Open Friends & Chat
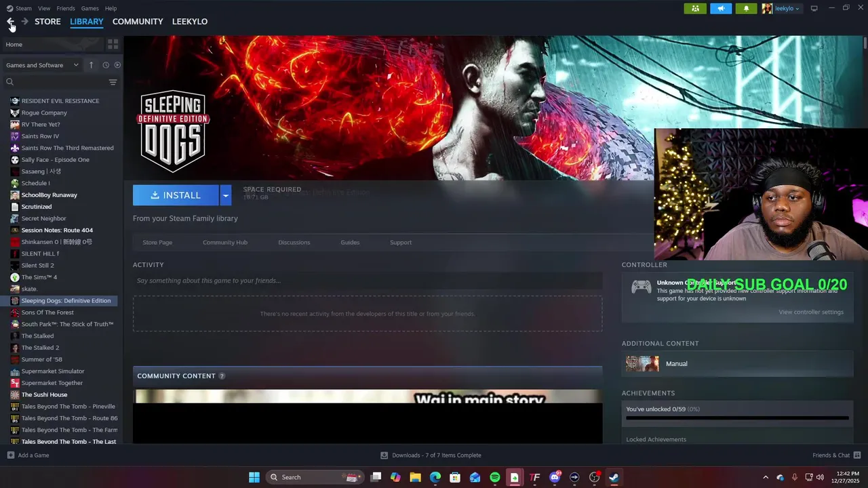This screenshot has width=868, height=488. [x=836, y=455]
